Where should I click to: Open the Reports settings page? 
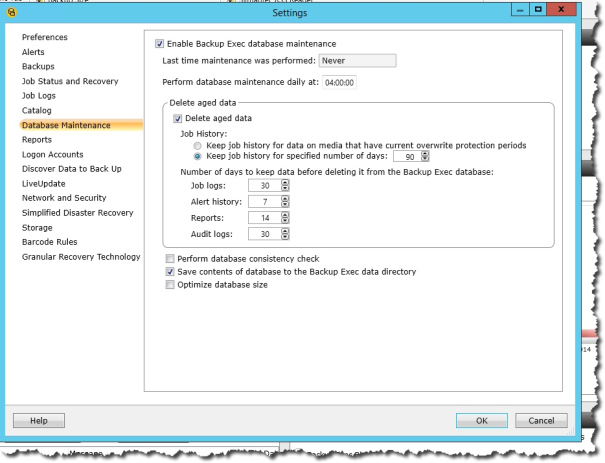37,140
